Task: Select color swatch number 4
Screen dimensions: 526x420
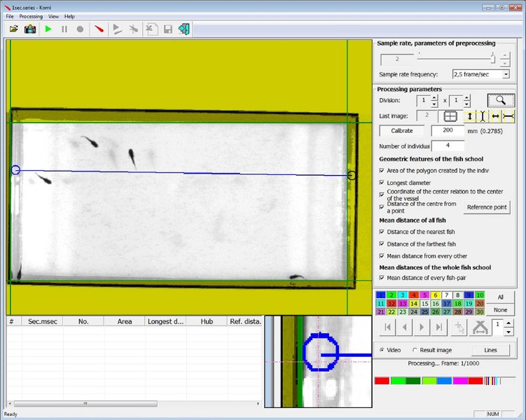Action: tap(413, 295)
